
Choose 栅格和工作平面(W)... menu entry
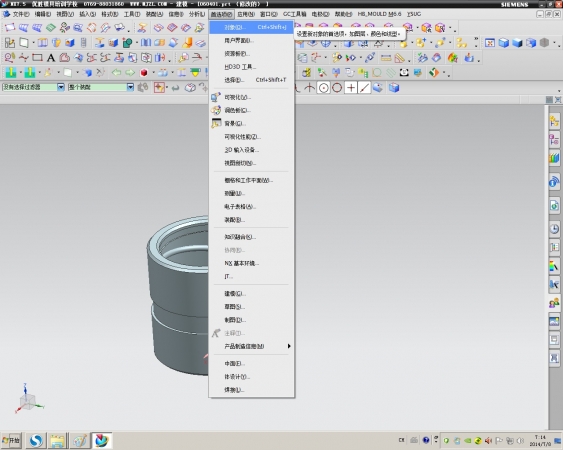click(x=251, y=180)
